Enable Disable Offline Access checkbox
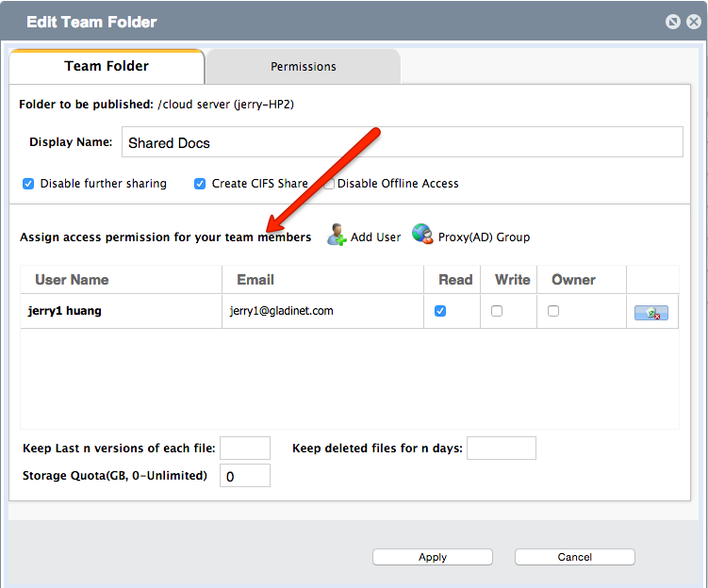The image size is (708, 588). click(x=329, y=184)
